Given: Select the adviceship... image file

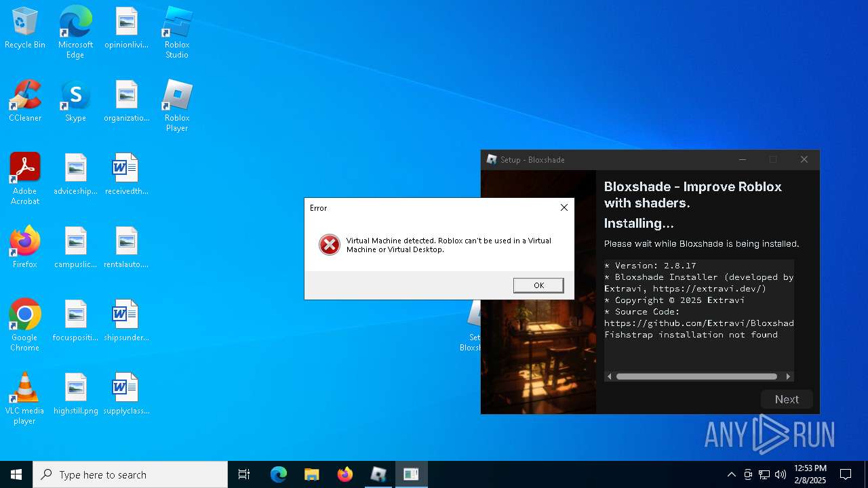Looking at the screenshot, I should pos(75,175).
